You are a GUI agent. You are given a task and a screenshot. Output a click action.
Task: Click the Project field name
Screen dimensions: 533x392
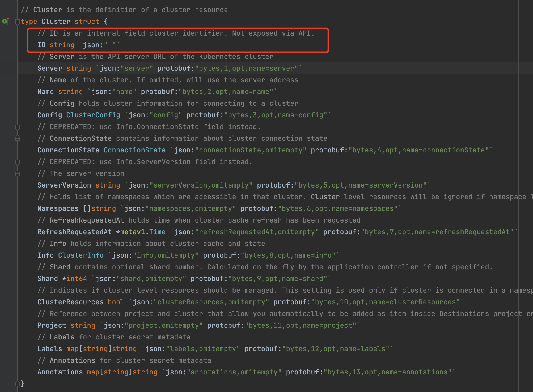point(52,325)
